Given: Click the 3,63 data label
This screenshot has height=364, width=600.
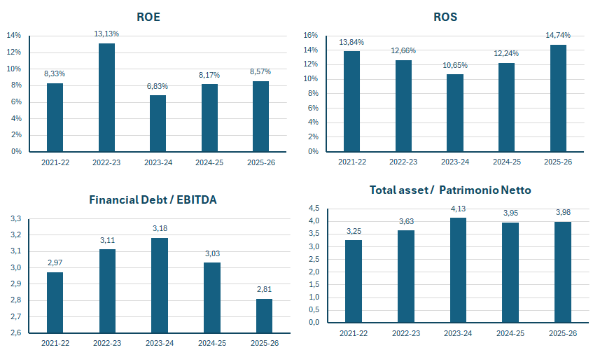Looking at the screenshot, I should [x=406, y=222].
